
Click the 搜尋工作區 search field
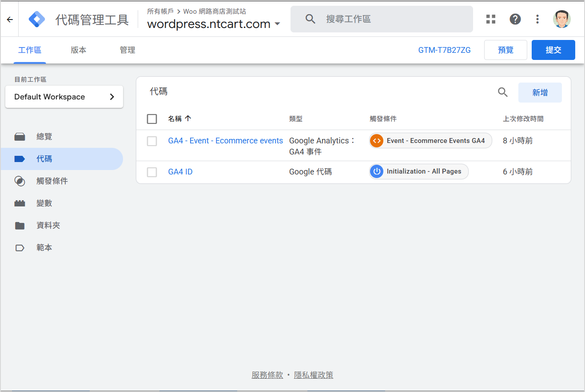point(382,19)
